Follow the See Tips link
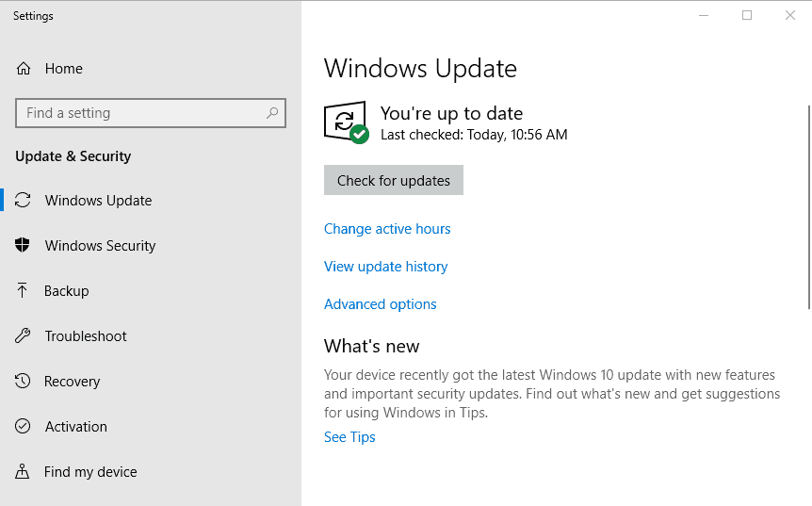Image resolution: width=812 pixels, height=506 pixels. (x=349, y=437)
